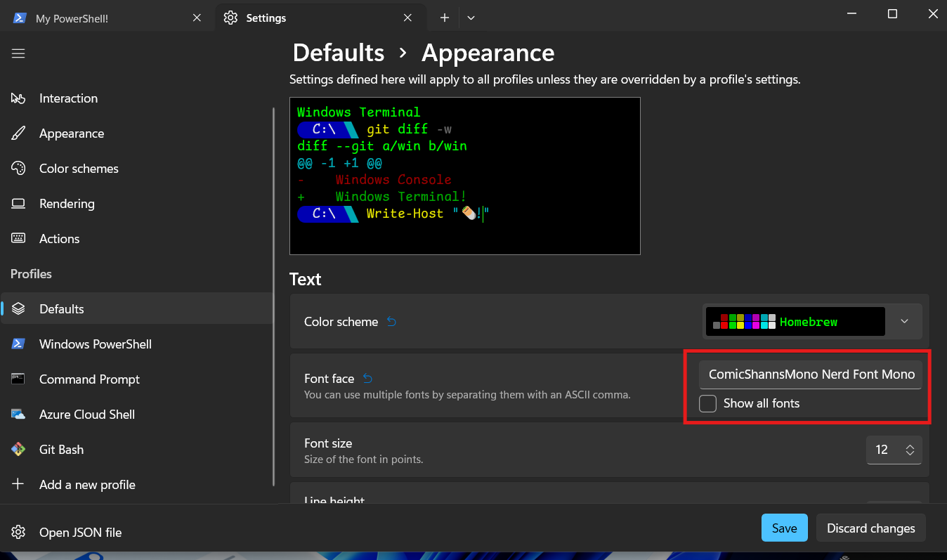The width and height of the screenshot is (947, 560).
Task: Click the Azure Cloud Shell icon
Action: 18,415
